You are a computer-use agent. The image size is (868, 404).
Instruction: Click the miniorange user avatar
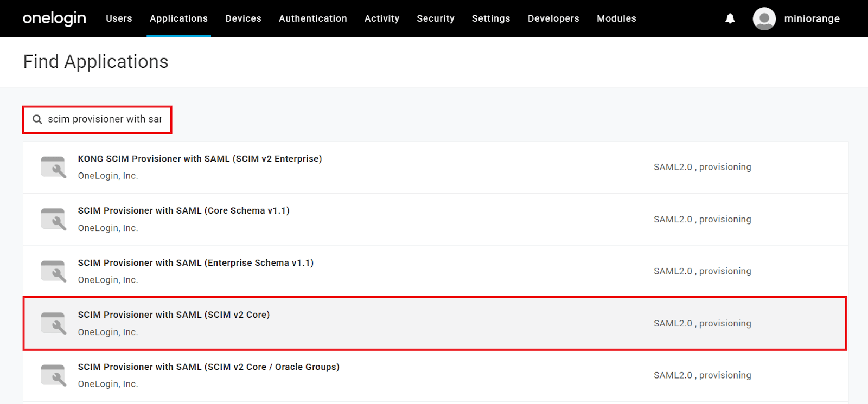click(764, 18)
